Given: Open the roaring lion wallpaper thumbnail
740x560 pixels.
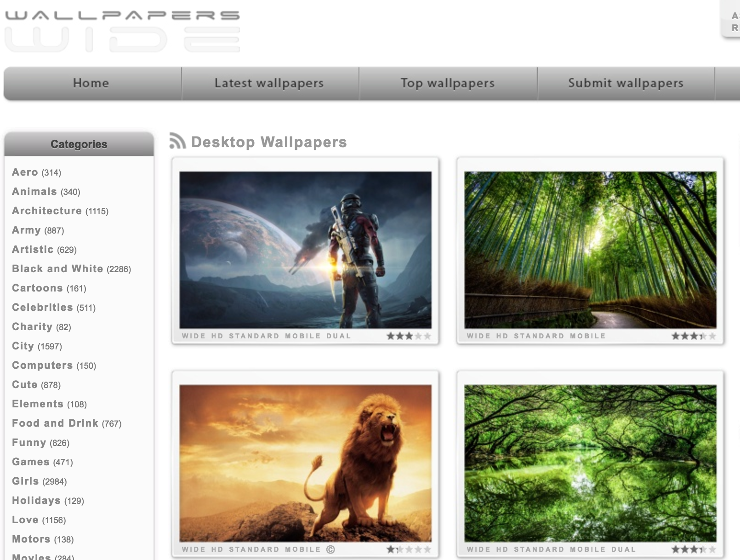Looking at the screenshot, I should 305,463.
